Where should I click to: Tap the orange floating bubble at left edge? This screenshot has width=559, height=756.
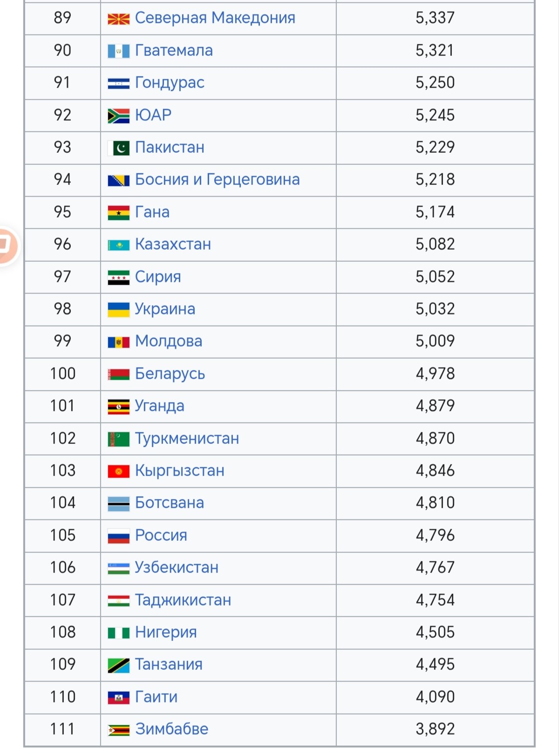coord(7,245)
